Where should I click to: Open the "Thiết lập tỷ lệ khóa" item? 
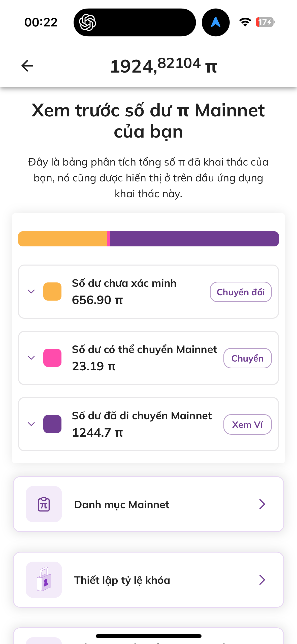(148, 580)
